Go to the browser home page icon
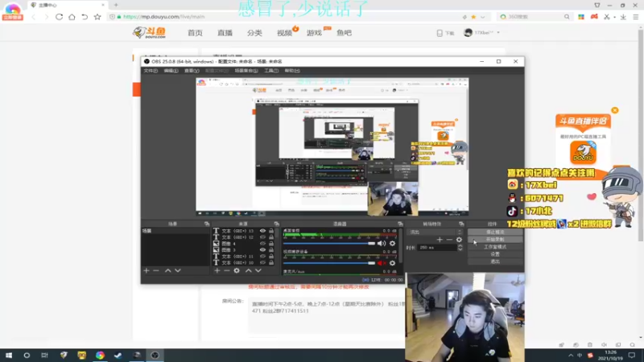Screen dimensions: 644x362 (72, 17)
